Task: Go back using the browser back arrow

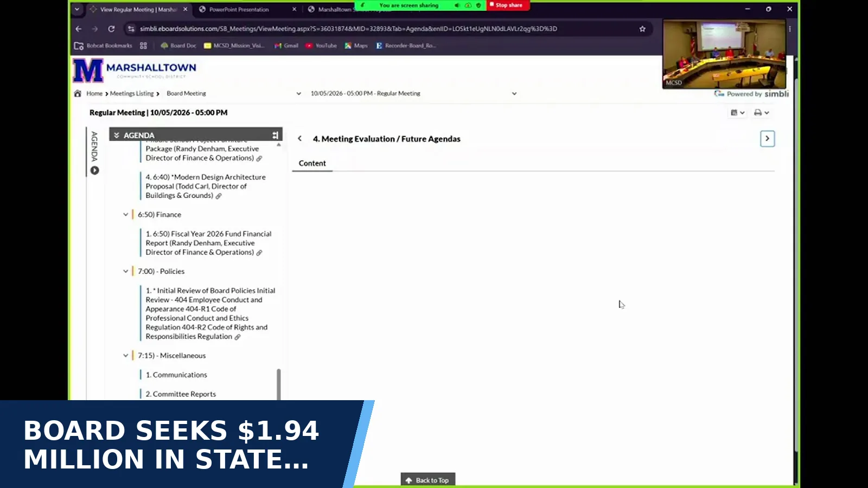Action: tap(79, 29)
